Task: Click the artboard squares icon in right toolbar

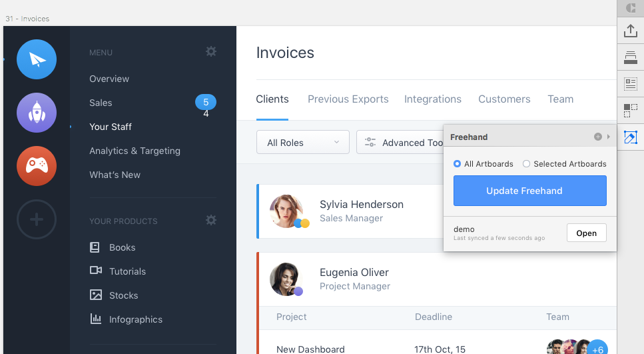Action: point(631,111)
